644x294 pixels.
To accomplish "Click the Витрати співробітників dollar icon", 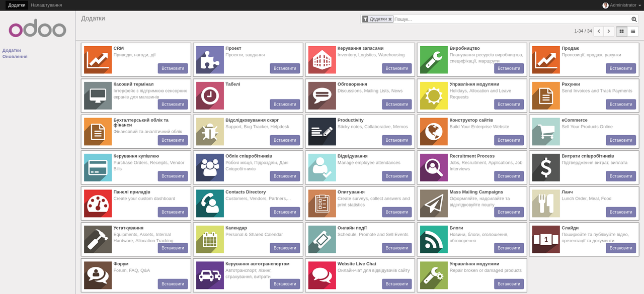I will (x=546, y=167).
